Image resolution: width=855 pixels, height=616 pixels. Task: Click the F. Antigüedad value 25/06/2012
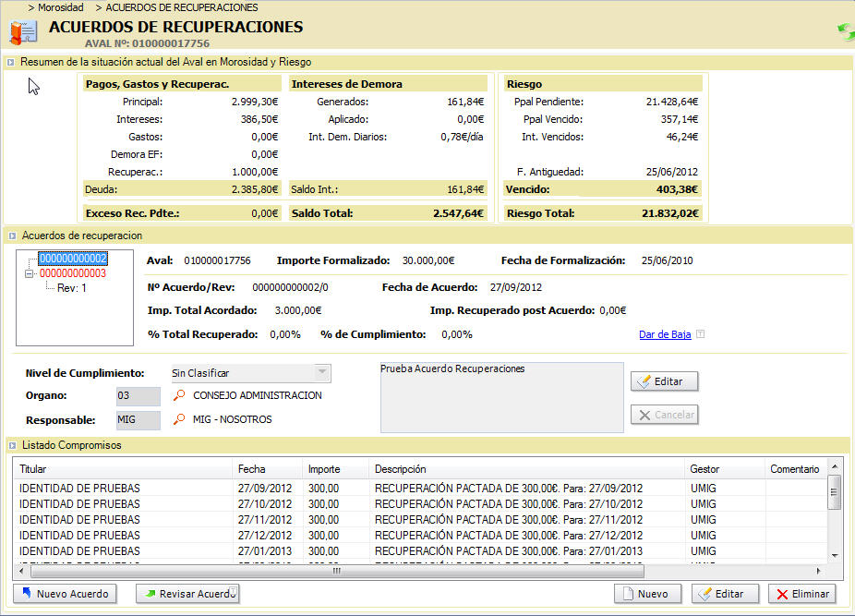pos(672,172)
